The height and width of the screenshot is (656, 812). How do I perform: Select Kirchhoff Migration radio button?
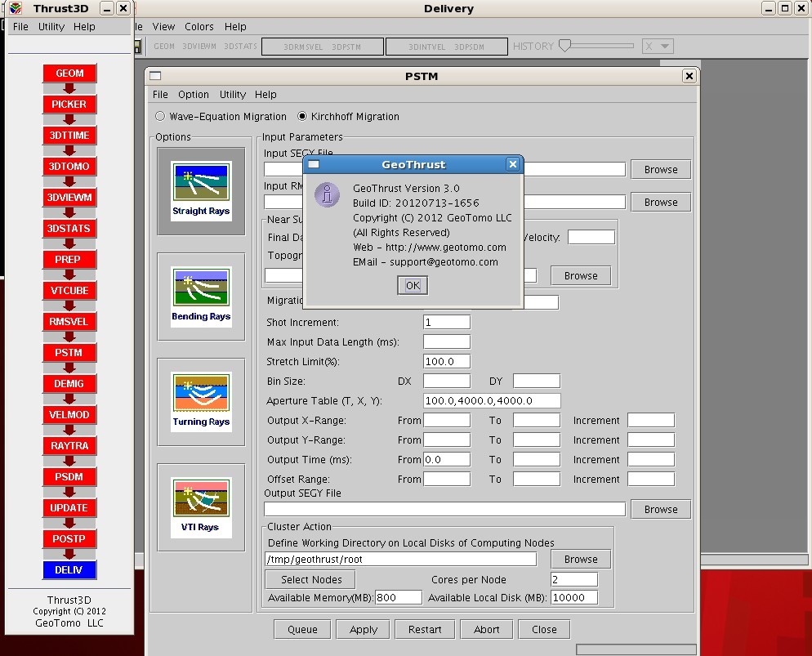point(302,117)
